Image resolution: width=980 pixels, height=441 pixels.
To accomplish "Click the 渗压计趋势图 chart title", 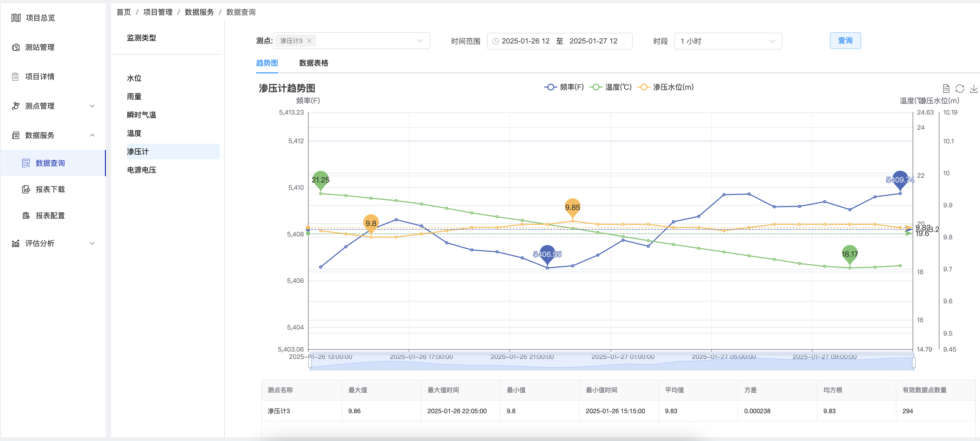I will coord(287,88).
